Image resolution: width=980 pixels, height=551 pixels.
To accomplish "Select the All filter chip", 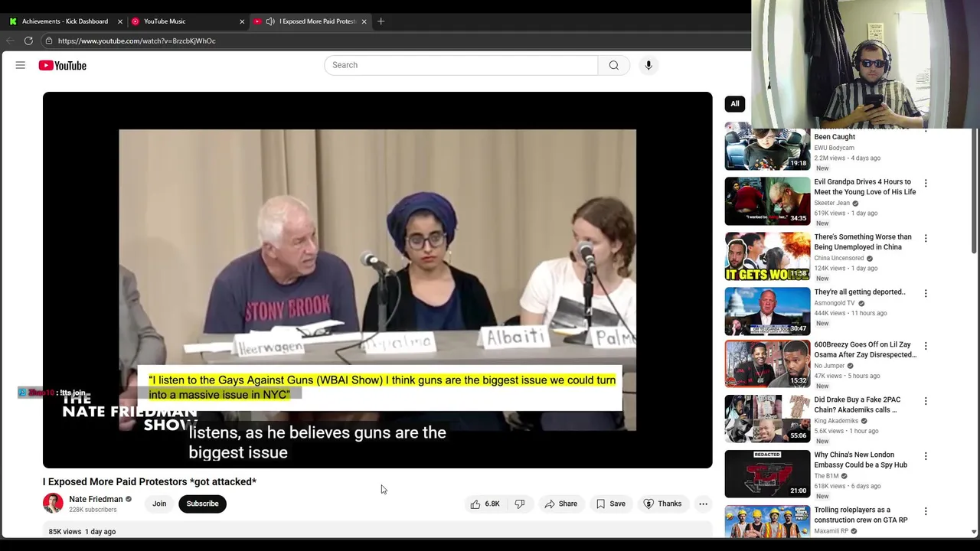I will 735,103.
